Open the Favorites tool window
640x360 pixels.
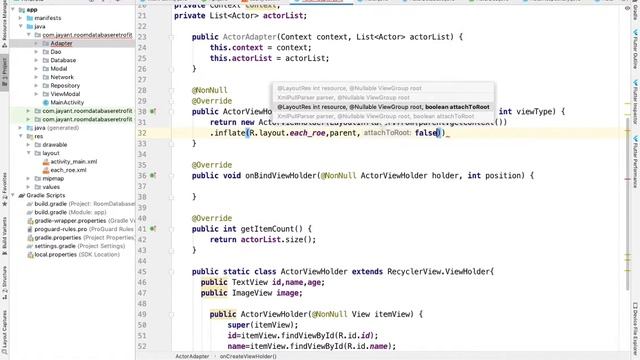tap(4, 189)
